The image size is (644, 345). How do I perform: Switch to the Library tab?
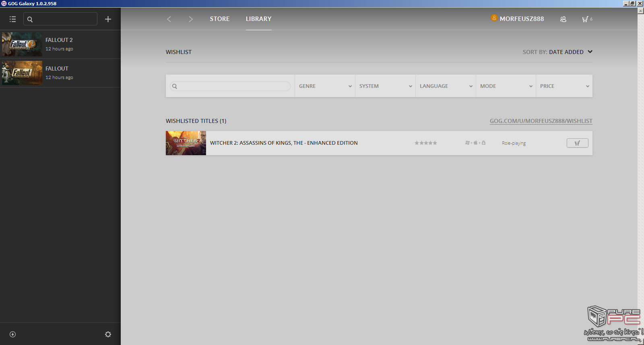click(259, 19)
